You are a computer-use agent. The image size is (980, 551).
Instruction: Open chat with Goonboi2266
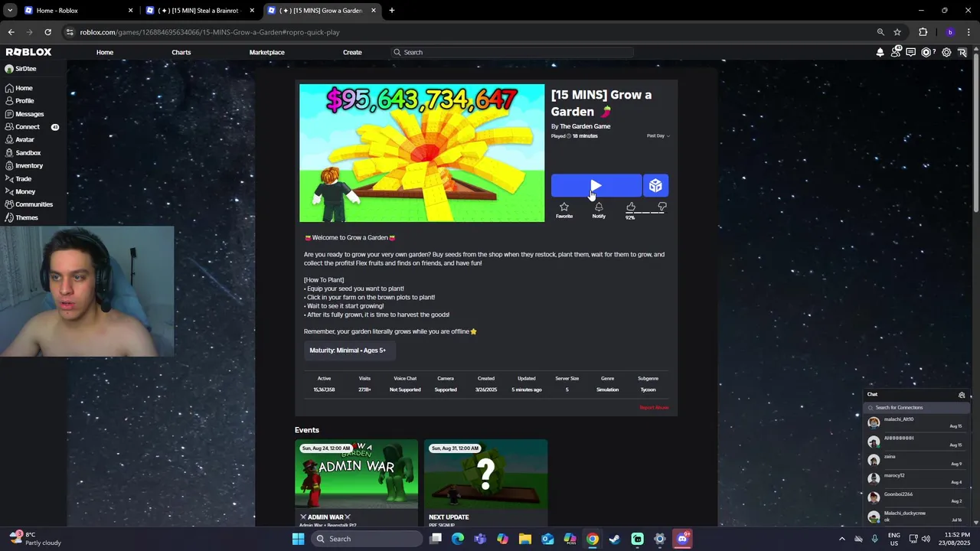(916, 497)
